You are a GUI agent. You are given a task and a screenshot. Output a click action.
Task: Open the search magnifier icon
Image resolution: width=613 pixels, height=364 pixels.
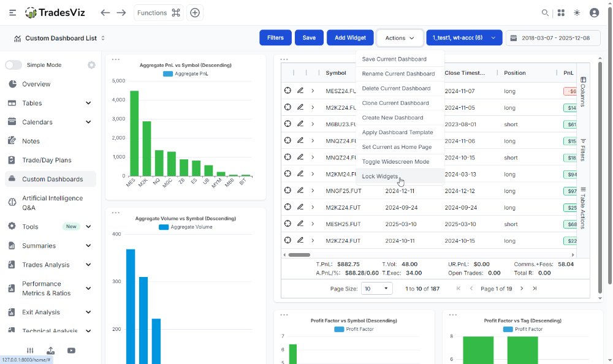point(544,13)
